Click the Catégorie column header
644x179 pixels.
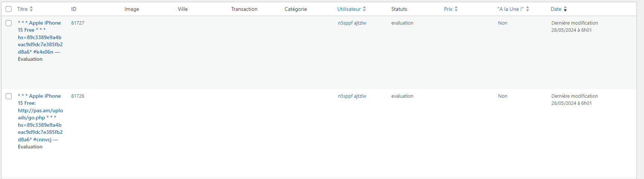coord(296,9)
